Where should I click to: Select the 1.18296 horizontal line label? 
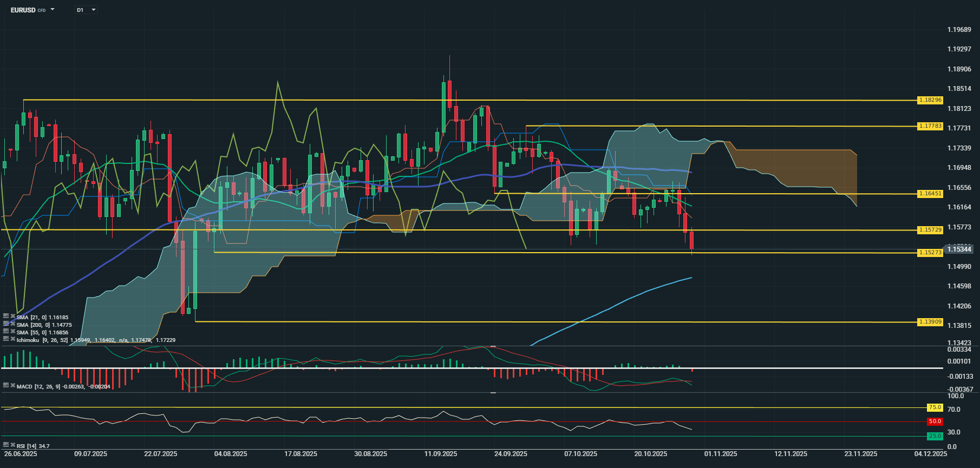pyautogui.click(x=930, y=100)
